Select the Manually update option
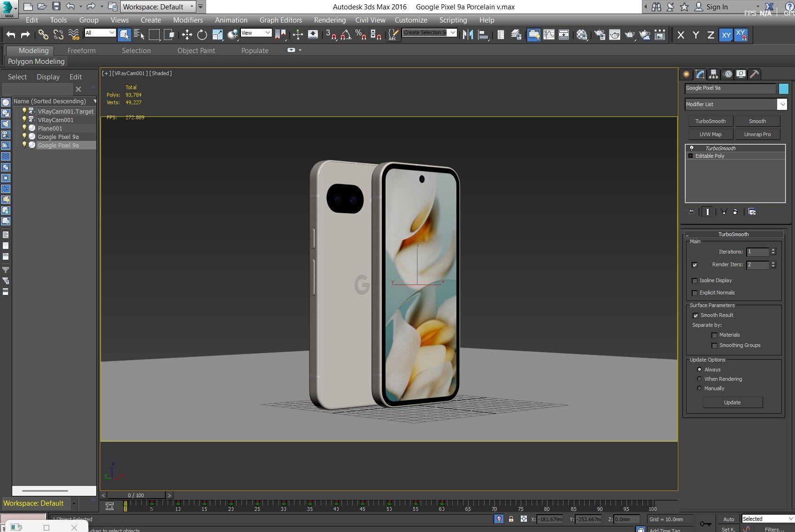Screen dimensions: 795x532 (x=699, y=388)
